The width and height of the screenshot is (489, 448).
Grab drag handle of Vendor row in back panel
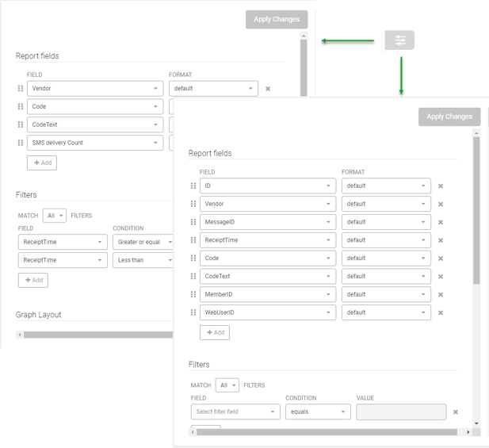[21, 88]
